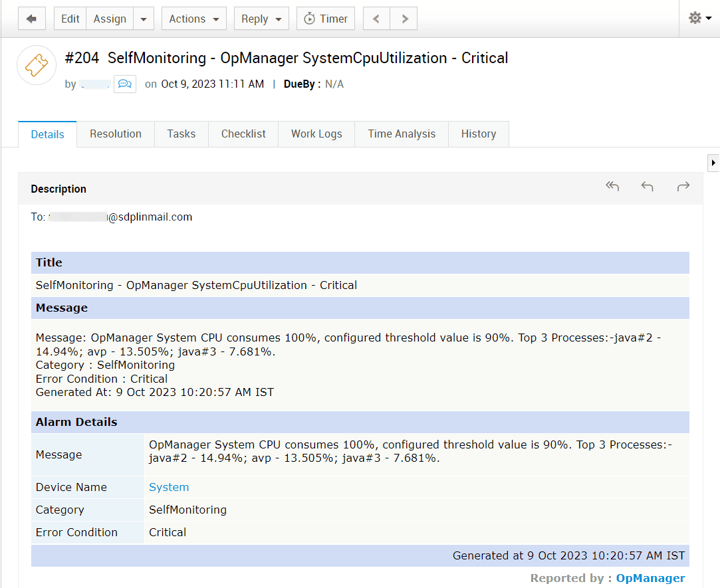Switch to the Resolution tab

point(116,134)
